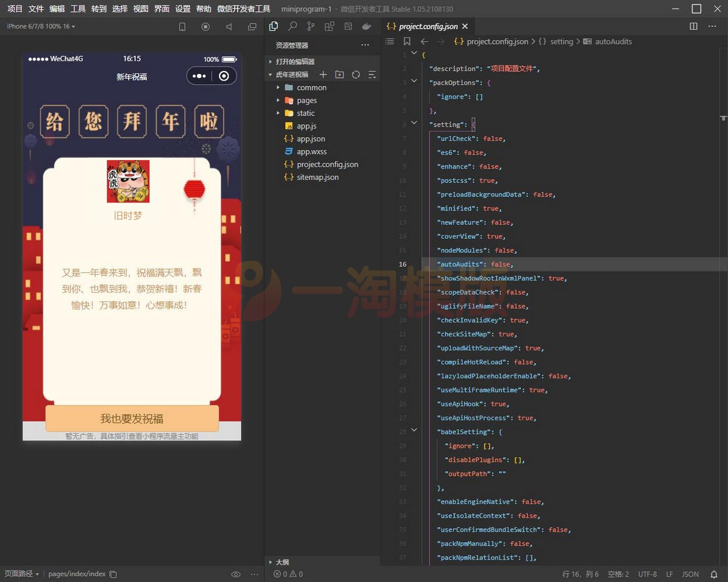Toggle the phone device frame icon
This screenshot has width=728, height=582.
182,27
